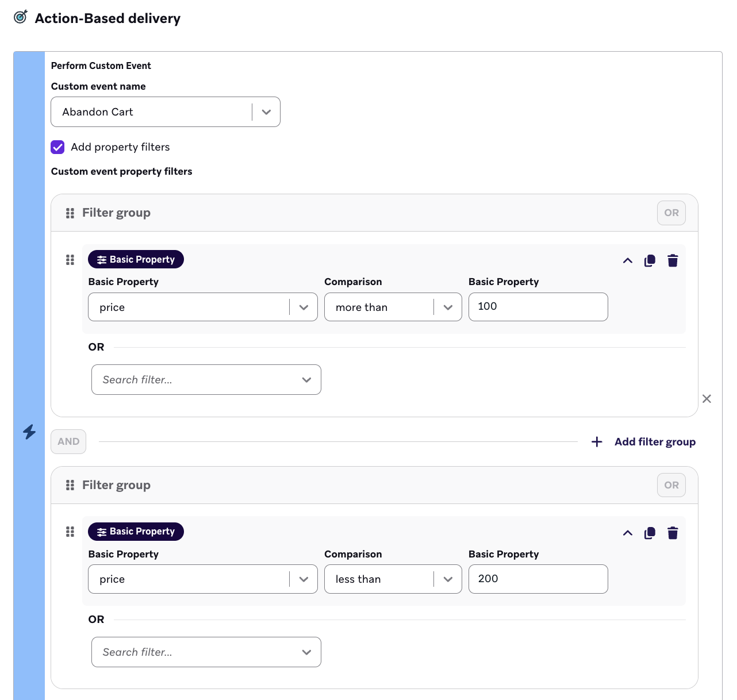Toggle OR operator in second filter group header
The image size is (737, 700).
(x=671, y=485)
